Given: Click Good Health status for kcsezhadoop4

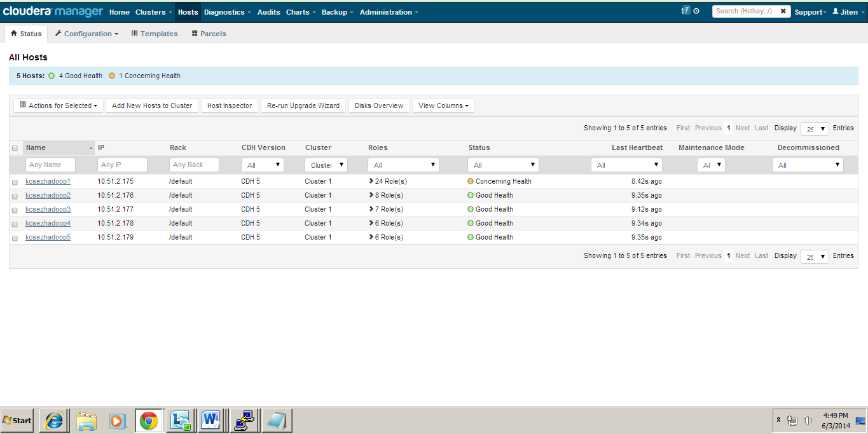Looking at the screenshot, I should tap(490, 223).
